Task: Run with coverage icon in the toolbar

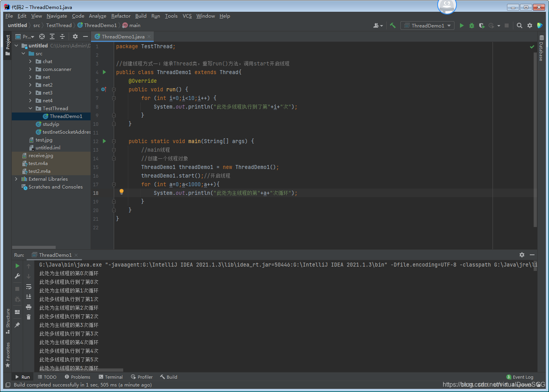Action: click(x=482, y=25)
